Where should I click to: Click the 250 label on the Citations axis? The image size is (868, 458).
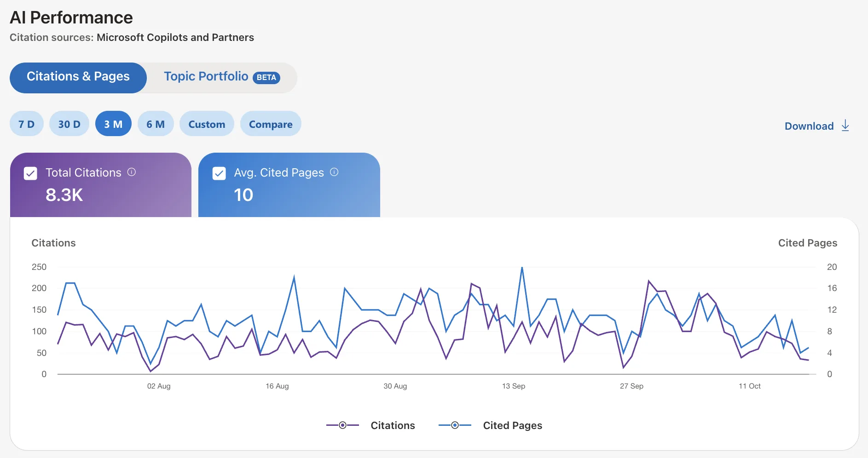pos(39,267)
